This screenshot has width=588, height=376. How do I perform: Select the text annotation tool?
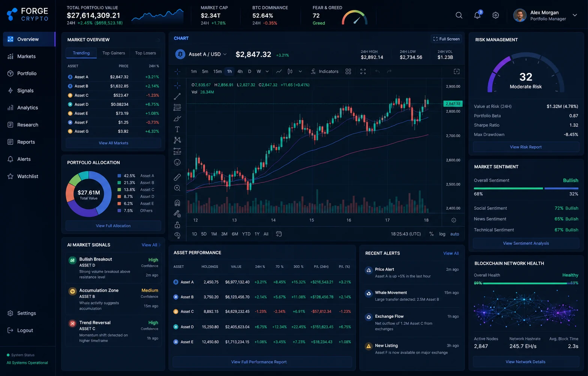pos(177,129)
